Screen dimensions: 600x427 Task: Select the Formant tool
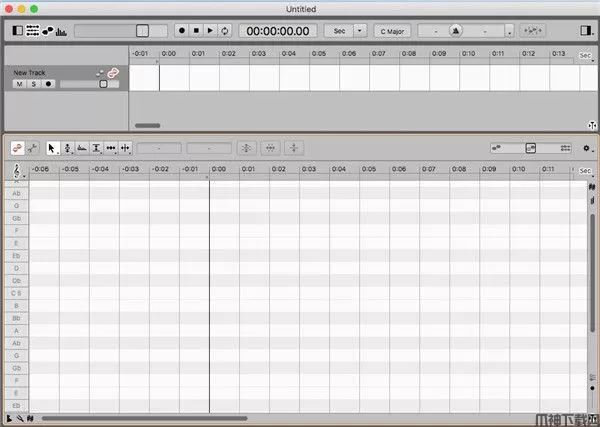click(x=82, y=148)
